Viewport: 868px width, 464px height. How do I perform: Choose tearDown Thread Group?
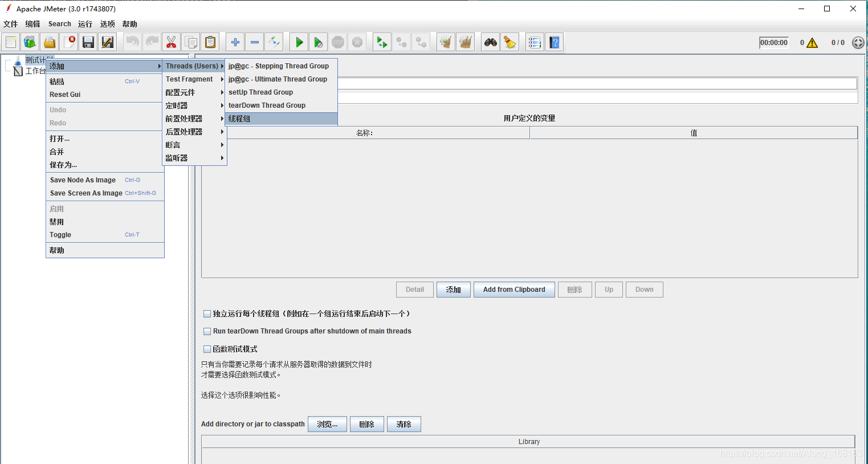(x=282, y=105)
